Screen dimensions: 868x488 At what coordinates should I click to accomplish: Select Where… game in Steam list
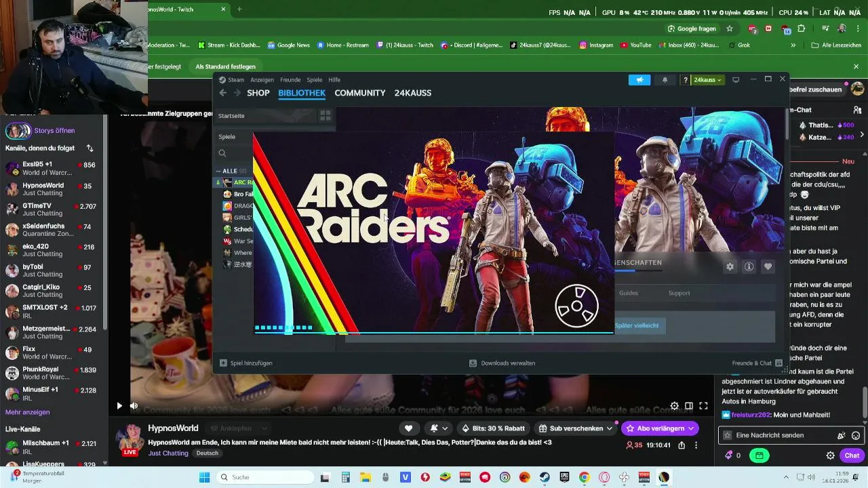(238, 253)
